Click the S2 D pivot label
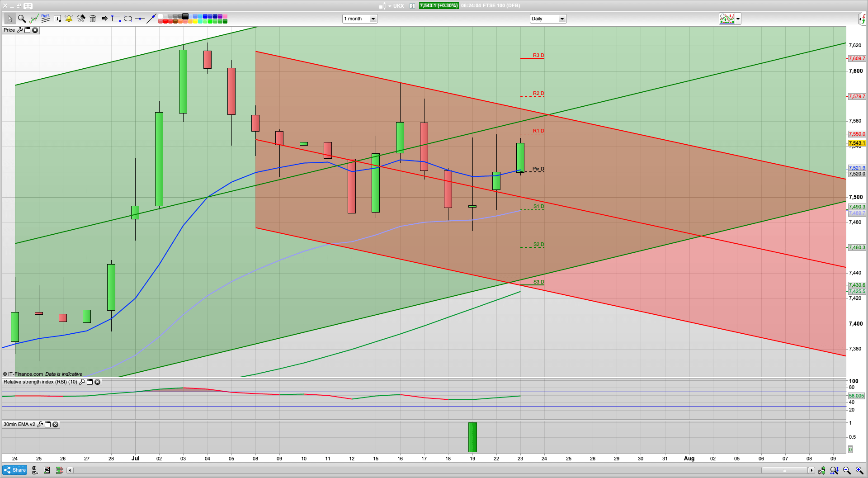Screen dimensions: 868x478 coord(538,244)
